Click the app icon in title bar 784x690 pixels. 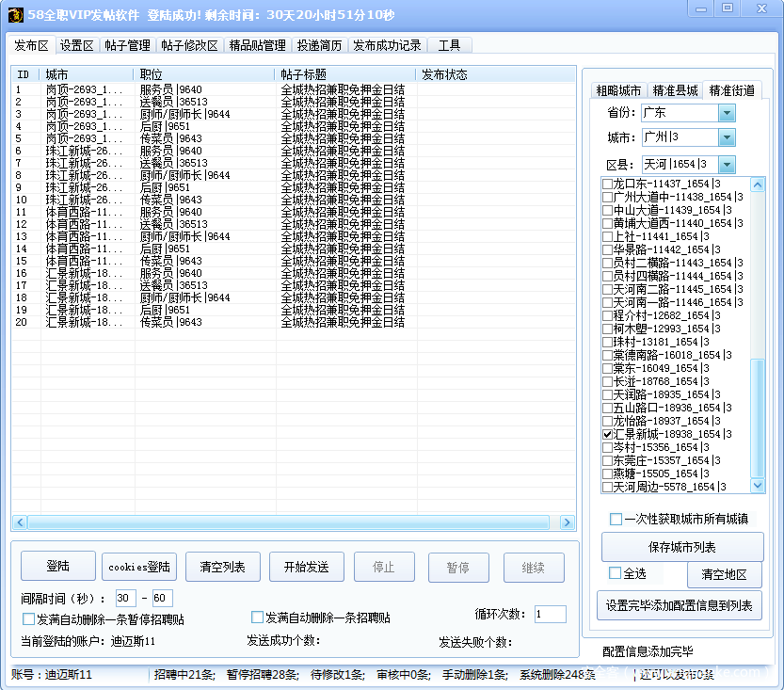(15, 14)
